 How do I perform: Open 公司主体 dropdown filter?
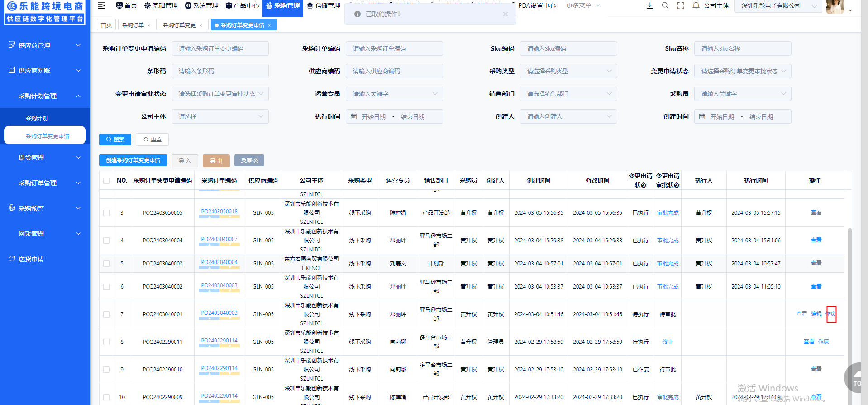tap(220, 116)
